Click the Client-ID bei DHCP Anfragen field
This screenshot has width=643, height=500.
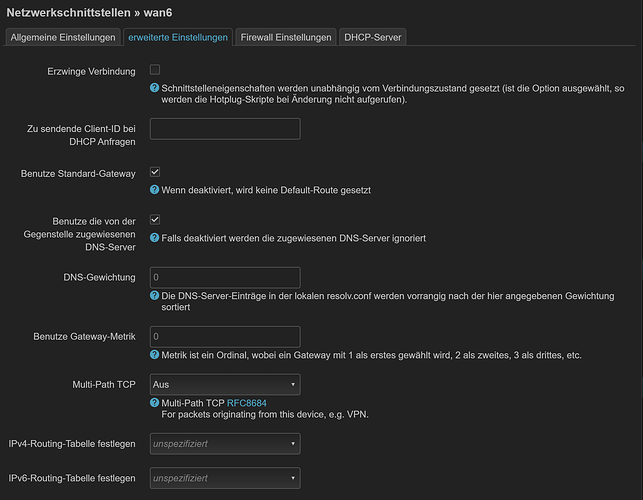click(x=224, y=128)
